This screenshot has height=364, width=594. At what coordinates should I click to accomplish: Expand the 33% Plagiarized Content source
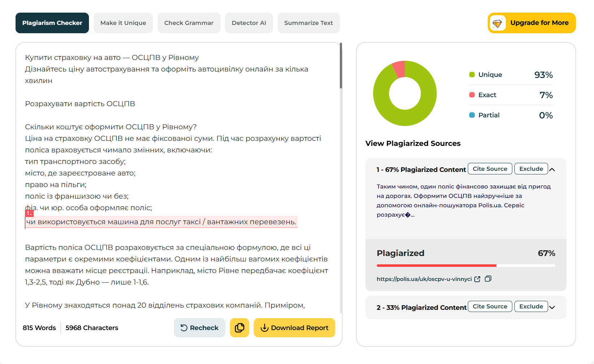(x=552, y=307)
